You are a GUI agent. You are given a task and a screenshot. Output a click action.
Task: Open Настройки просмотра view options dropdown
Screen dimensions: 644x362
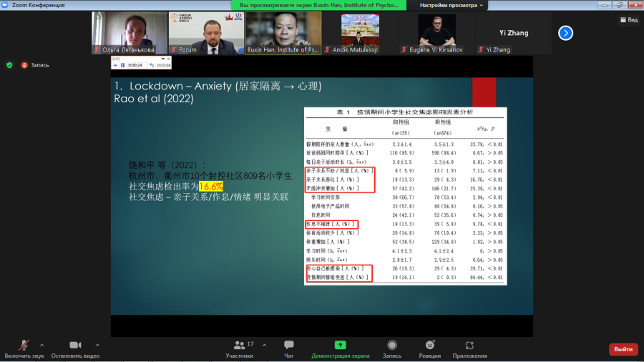pyautogui.click(x=451, y=5)
